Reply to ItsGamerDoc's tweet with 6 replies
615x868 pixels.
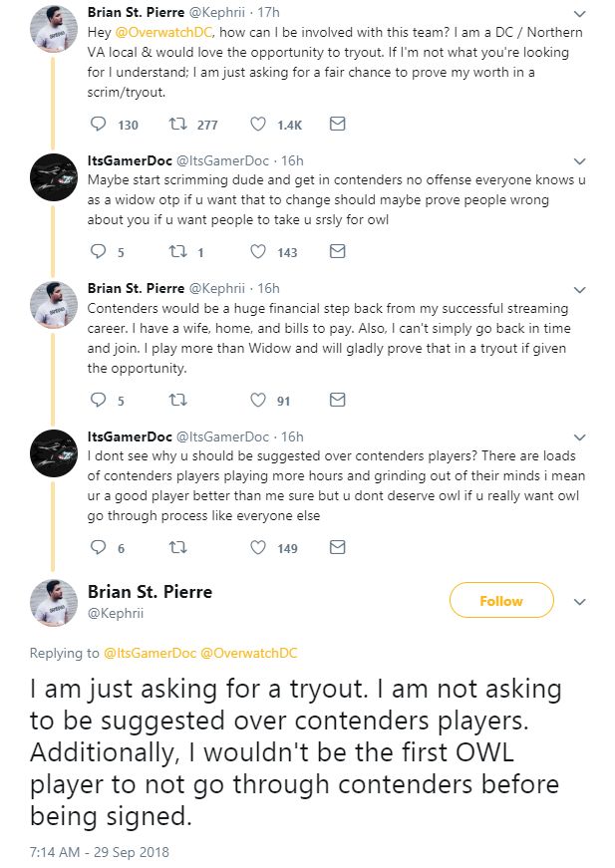click(x=98, y=547)
